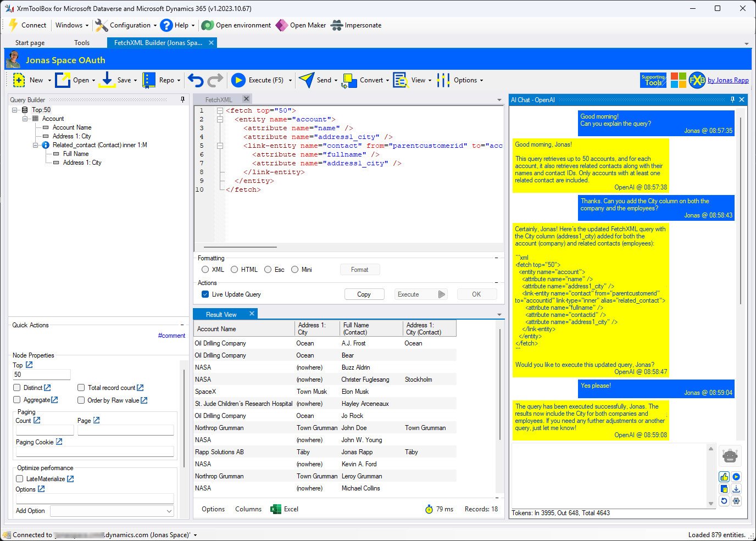Click the Repo book icon

pos(149,80)
